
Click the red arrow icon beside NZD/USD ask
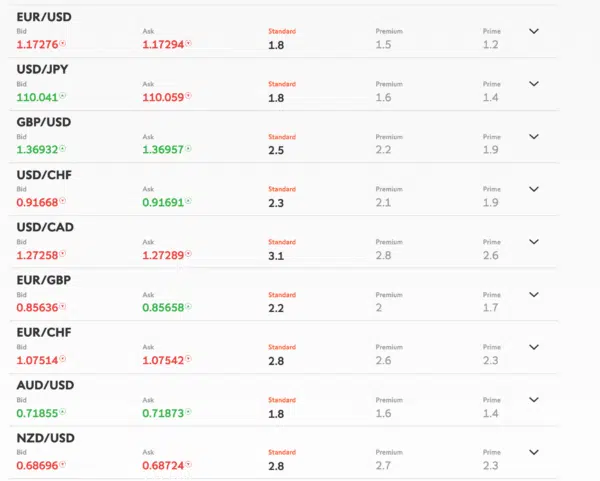(x=188, y=465)
